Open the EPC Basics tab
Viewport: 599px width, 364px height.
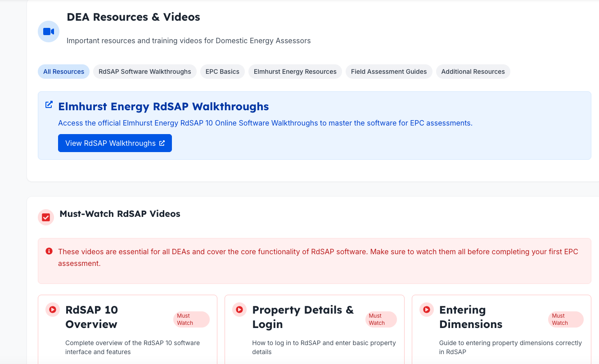tap(222, 72)
